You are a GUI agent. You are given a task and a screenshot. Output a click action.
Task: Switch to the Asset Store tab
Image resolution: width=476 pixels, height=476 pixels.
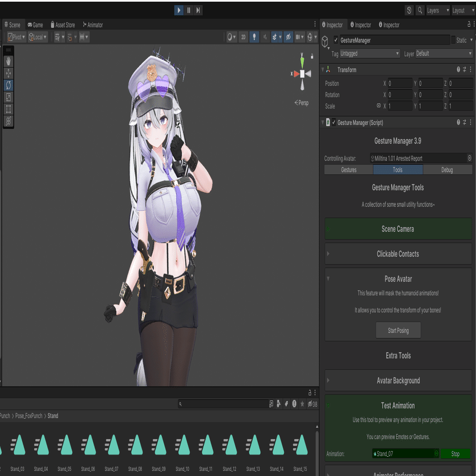[x=63, y=25]
